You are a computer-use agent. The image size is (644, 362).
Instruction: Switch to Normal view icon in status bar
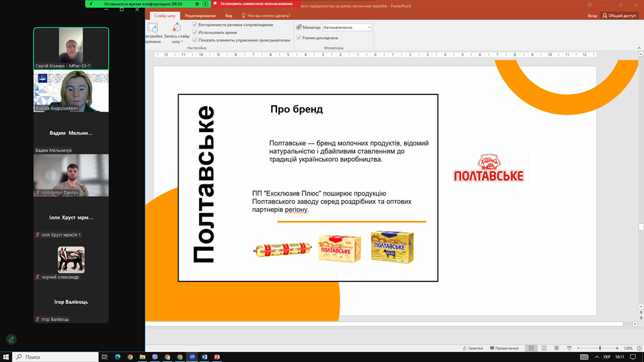[531, 348]
